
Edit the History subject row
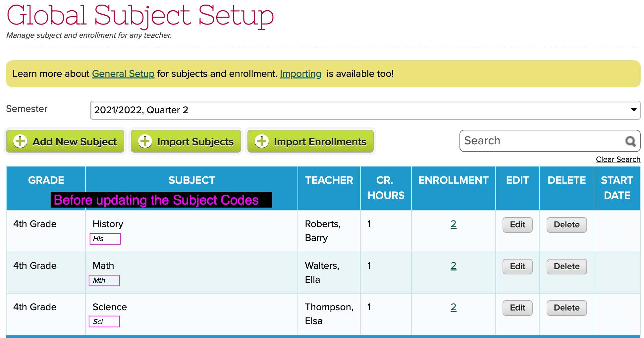pyautogui.click(x=517, y=225)
